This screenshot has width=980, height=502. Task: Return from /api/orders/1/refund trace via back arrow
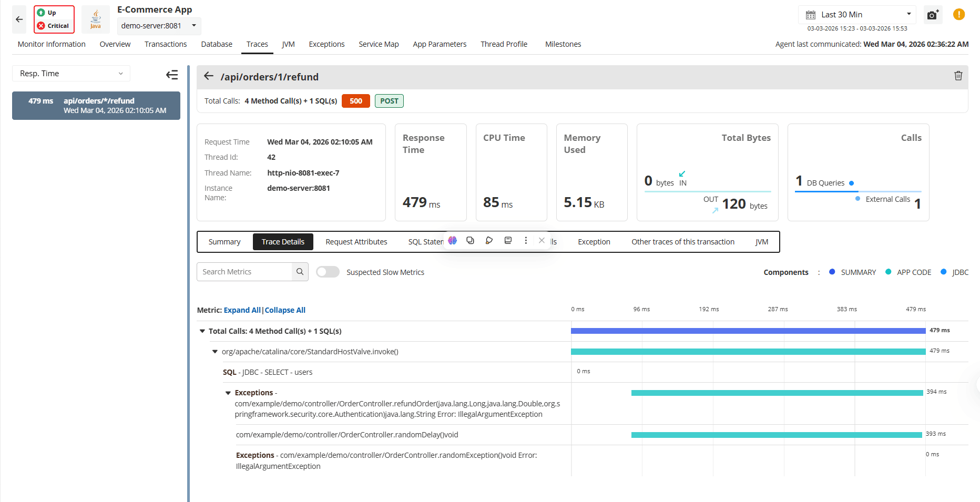click(209, 77)
